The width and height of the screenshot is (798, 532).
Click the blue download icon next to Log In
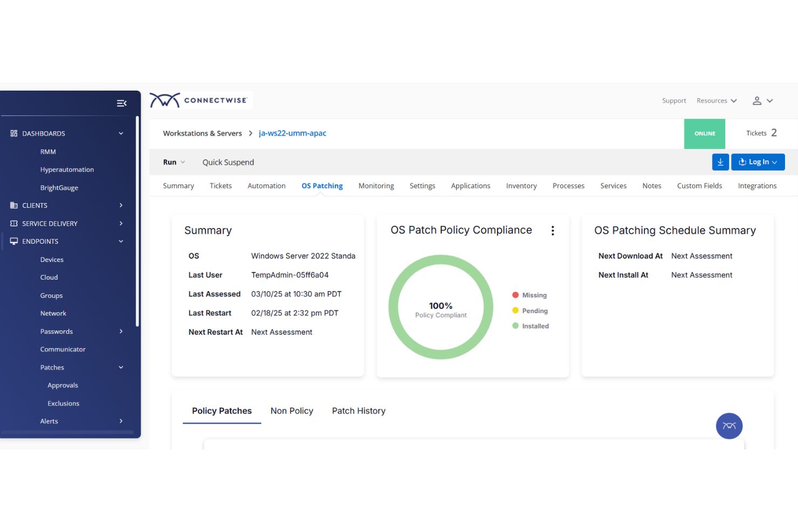tap(720, 162)
